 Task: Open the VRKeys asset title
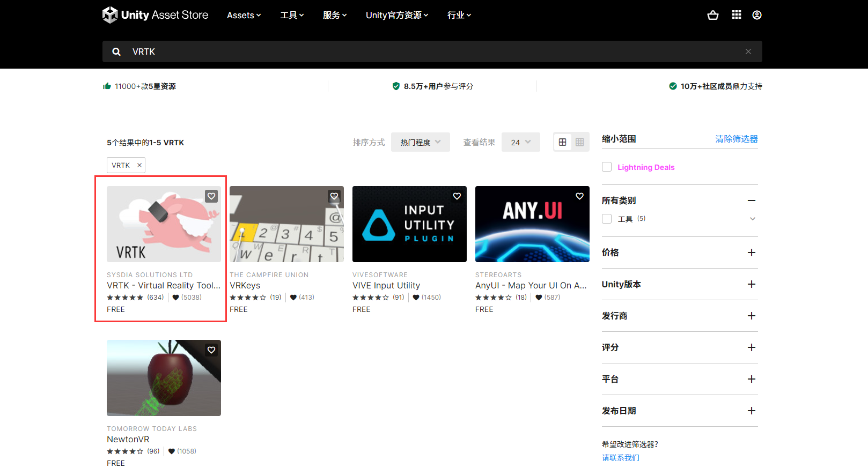245,285
